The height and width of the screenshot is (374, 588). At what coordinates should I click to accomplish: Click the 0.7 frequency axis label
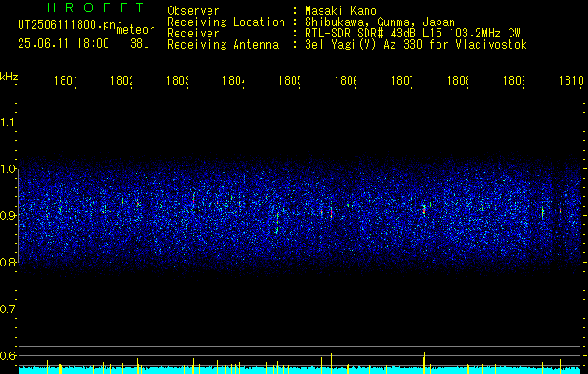pos(7,309)
